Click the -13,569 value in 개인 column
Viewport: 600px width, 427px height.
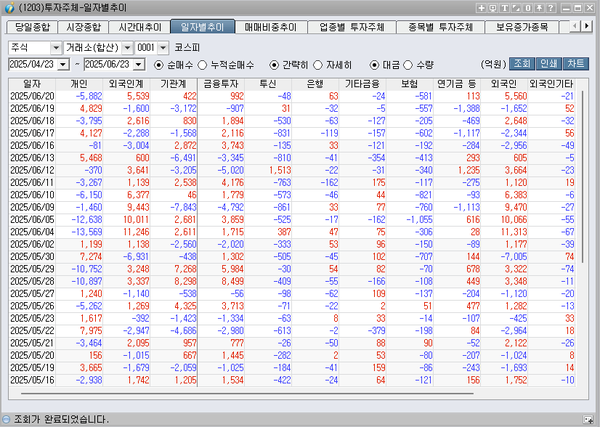[86, 232]
